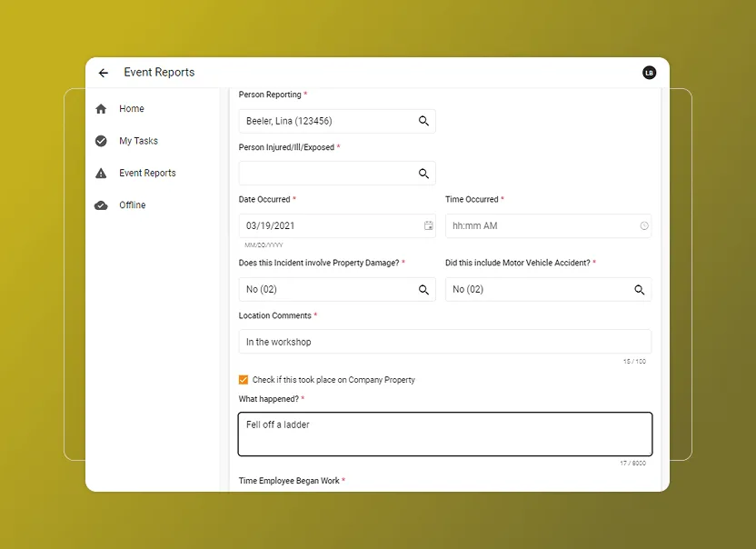Click the Event Reports warning triangle icon
The height and width of the screenshot is (549, 756).
coord(102,173)
